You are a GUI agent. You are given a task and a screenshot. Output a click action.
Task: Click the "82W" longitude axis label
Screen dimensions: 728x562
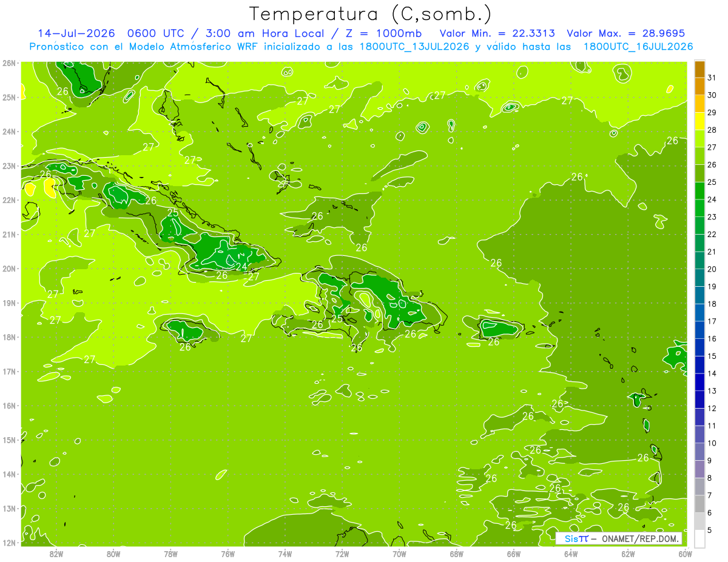[x=56, y=554]
